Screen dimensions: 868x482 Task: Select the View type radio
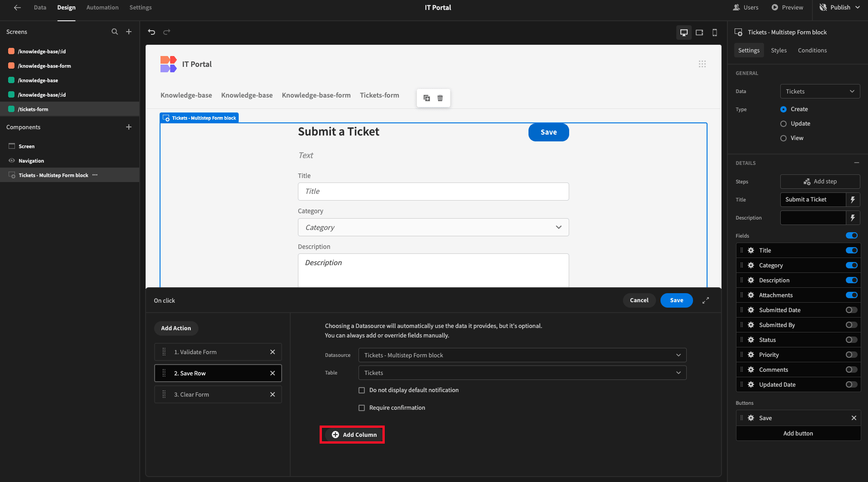[783, 138]
